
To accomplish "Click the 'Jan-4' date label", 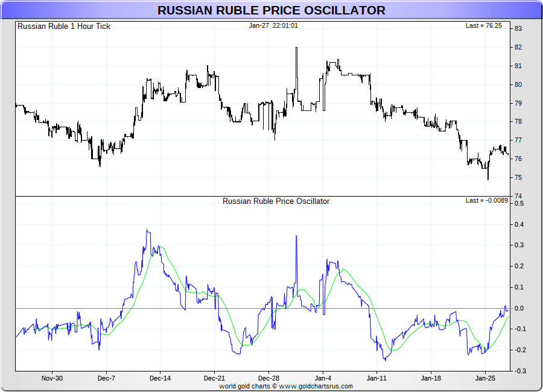I will 323,378.
